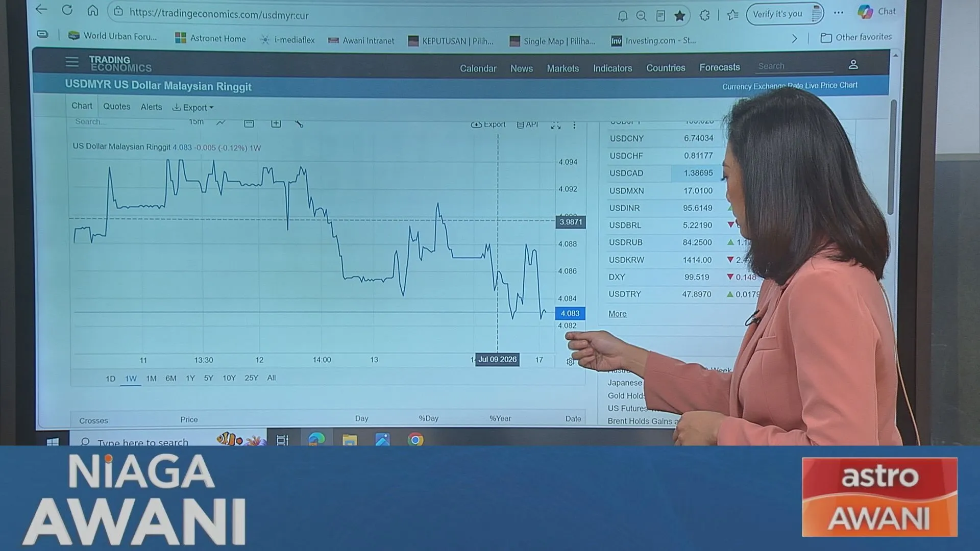Open the chart calendar date icon
The height and width of the screenshot is (551, 980).
pyautogui.click(x=249, y=123)
